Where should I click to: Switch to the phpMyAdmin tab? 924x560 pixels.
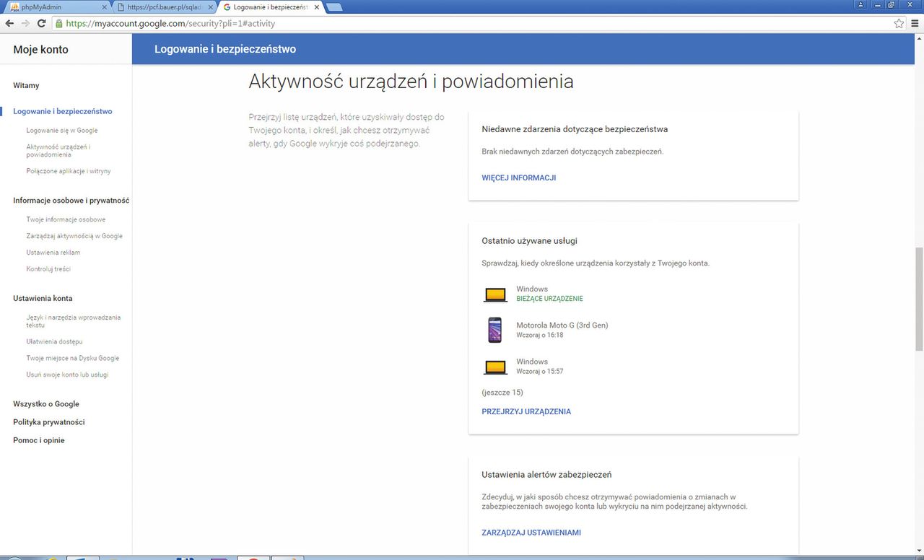coord(58,7)
